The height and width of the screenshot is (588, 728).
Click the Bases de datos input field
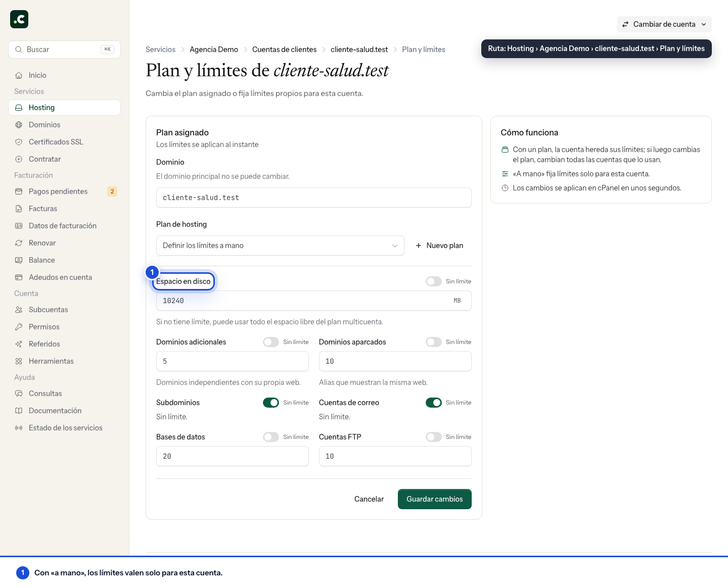coord(233,456)
